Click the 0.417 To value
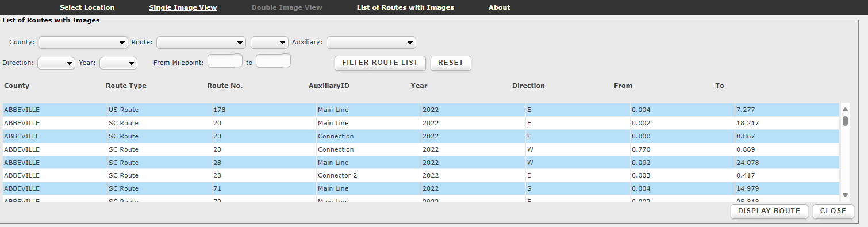 pos(746,175)
